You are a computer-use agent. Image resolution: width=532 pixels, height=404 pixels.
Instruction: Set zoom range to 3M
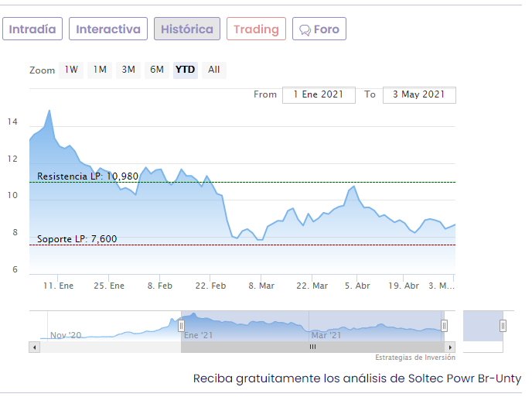pos(128,70)
